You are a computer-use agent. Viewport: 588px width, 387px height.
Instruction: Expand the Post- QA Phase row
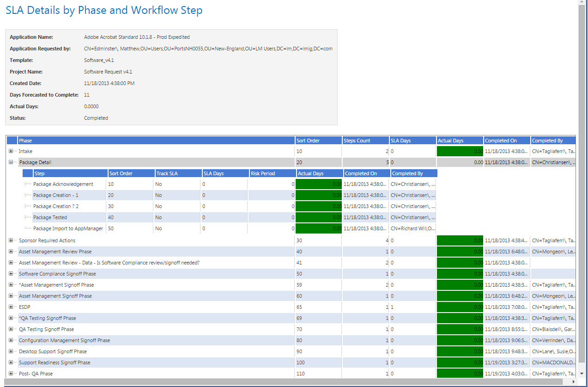[x=11, y=373]
